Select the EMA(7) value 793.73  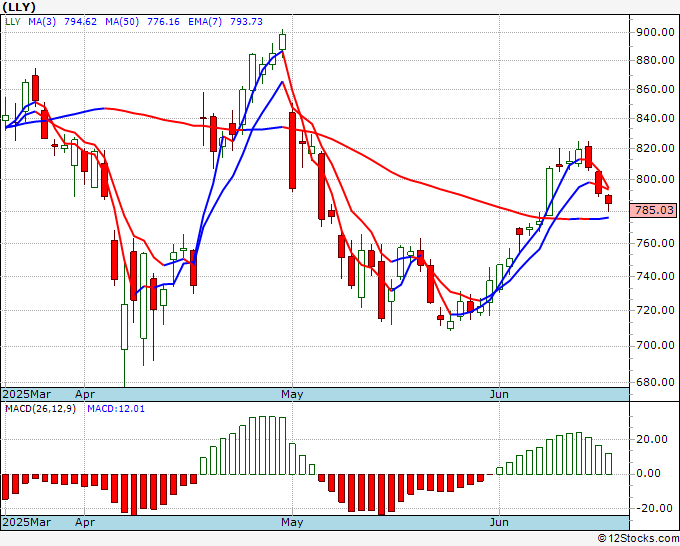(246, 22)
